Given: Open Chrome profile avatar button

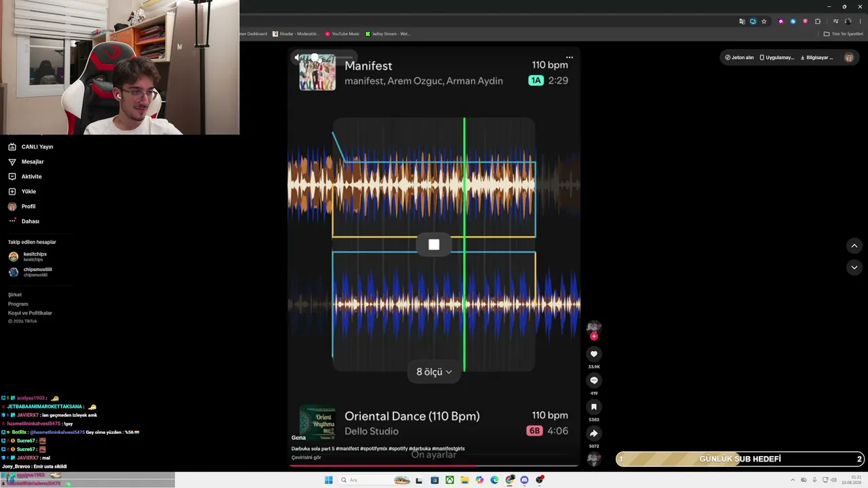Looking at the screenshot, I should [x=848, y=21].
